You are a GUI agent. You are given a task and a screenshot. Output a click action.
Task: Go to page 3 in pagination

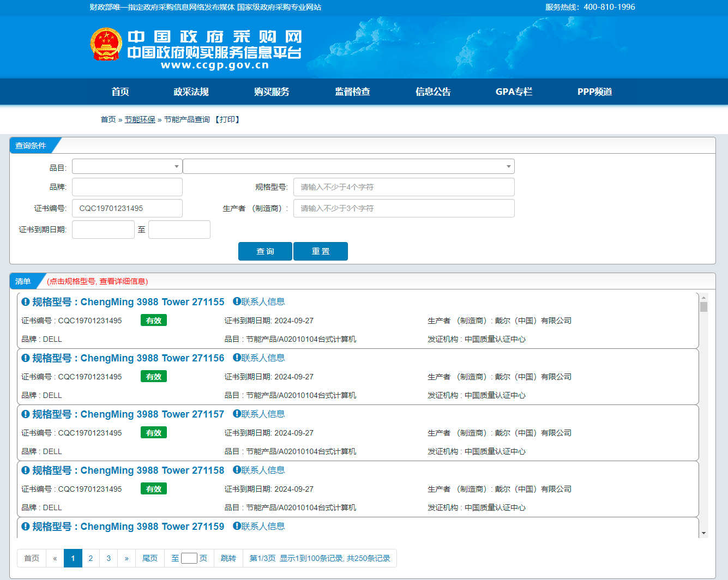[x=109, y=558]
